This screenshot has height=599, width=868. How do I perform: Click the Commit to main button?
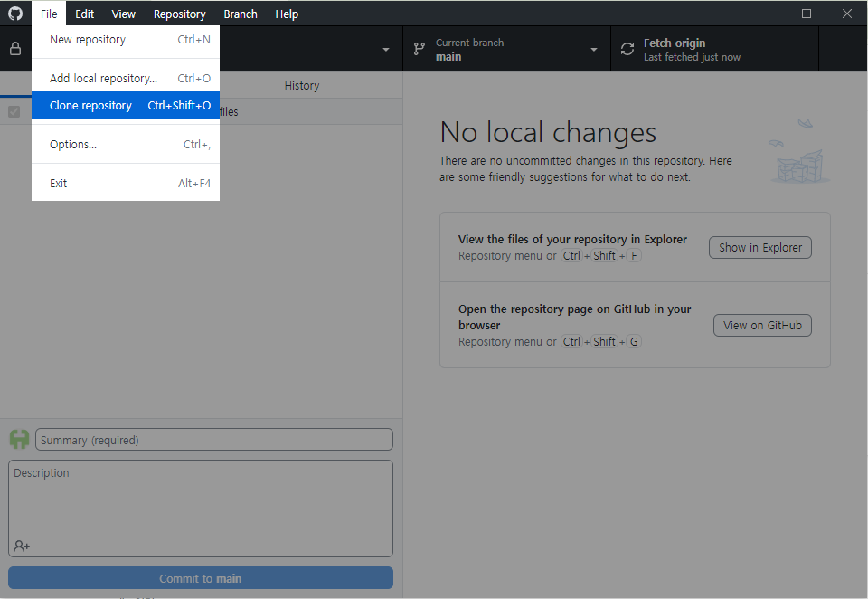(201, 578)
